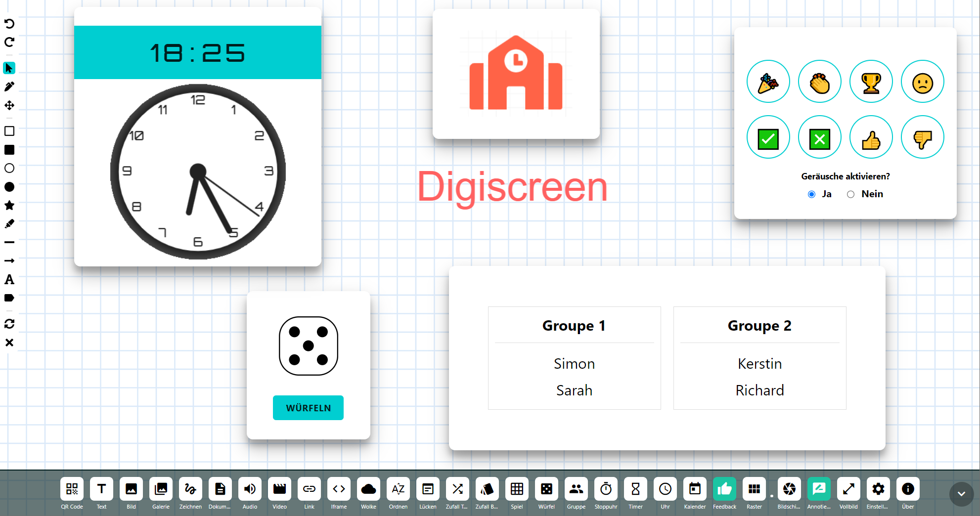
Task: Toggle Vollbild fullscreen mode
Action: [848, 489]
